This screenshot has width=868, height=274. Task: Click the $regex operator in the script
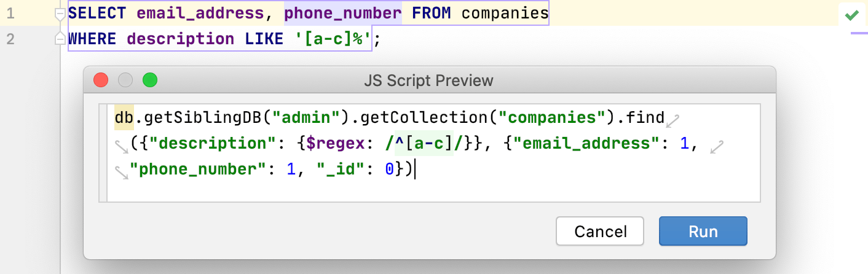click(331, 144)
